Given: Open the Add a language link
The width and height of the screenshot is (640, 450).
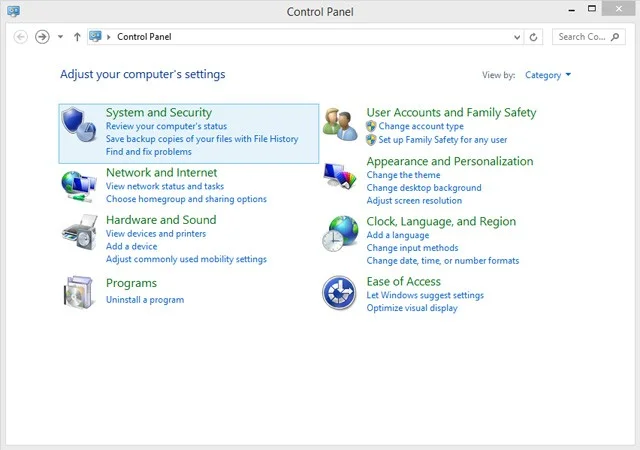Looking at the screenshot, I should tap(398, 235).
